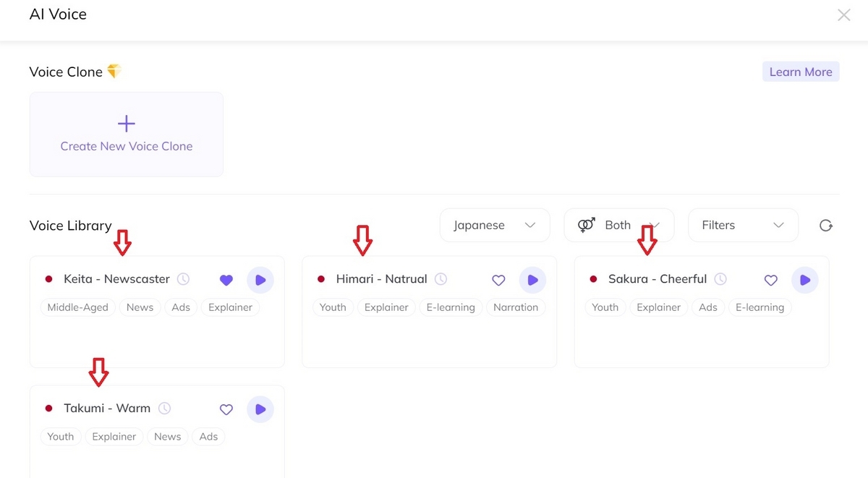Click E-learning tag on Himari card
868x478 pixels.
coord(451,307)
